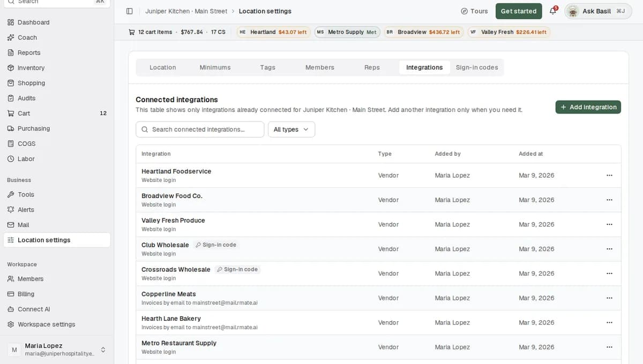The height and width of the screenshot is (364, 643).
Task: Open row menu for Metro Restaurant Supply
Action: (x=609, y=347)
